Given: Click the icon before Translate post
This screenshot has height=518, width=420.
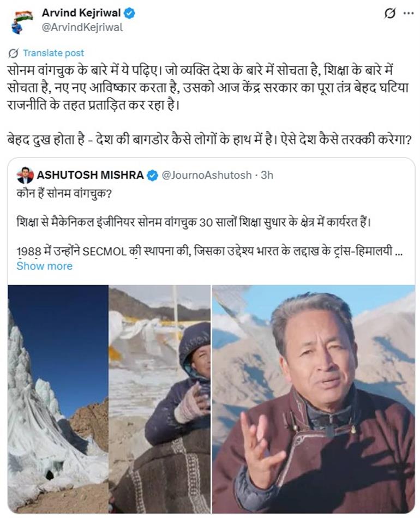Looking at the screenshot, I should click(x=13, y=53).
